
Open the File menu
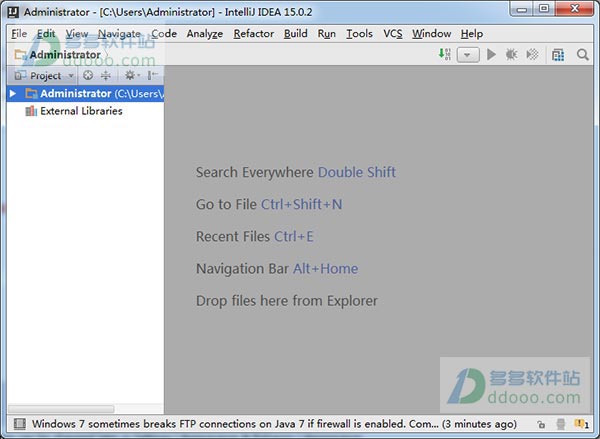tap(19, 34)
